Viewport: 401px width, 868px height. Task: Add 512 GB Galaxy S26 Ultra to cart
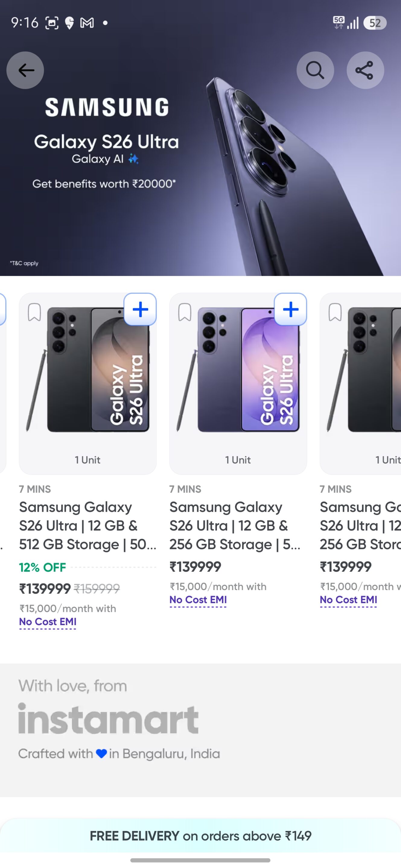[140, 309]
